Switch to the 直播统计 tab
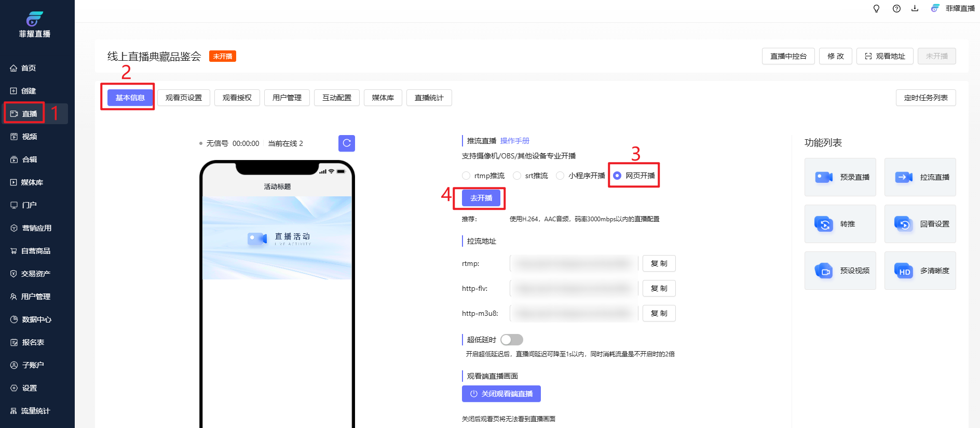 (x=429, y=98)
